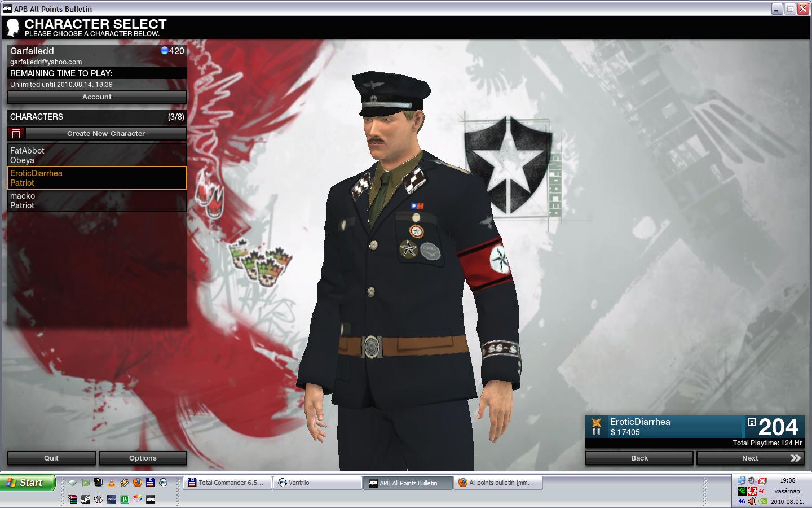812x508 pixels.
Task: Switch to All points bulletin Firefox taskbar item
Action: (x=498, y=483)
